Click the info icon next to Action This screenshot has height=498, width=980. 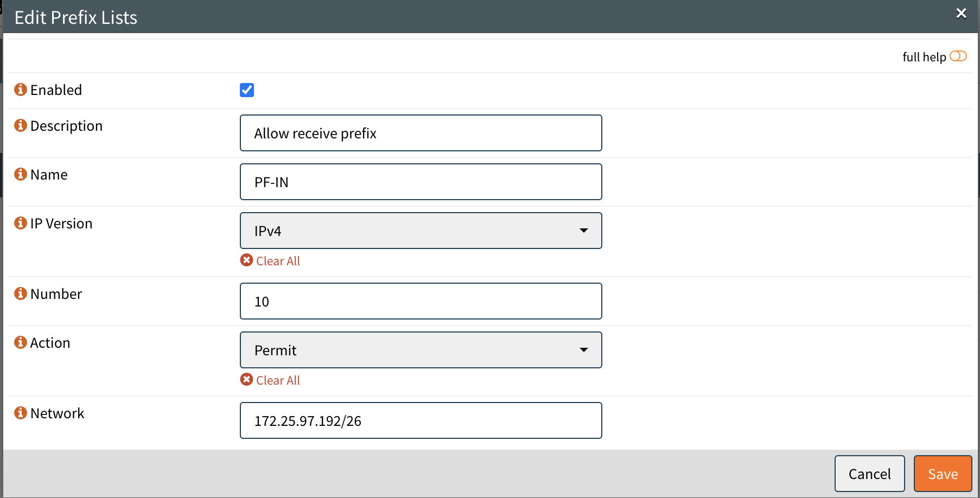[21, 342]
